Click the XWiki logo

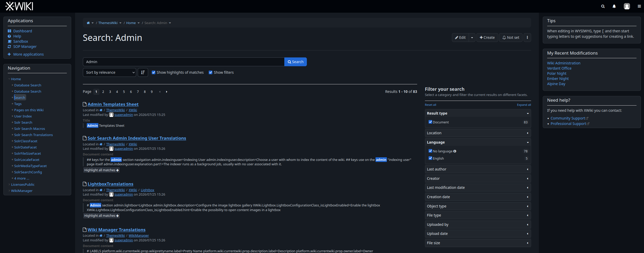(x=19, y=6)
